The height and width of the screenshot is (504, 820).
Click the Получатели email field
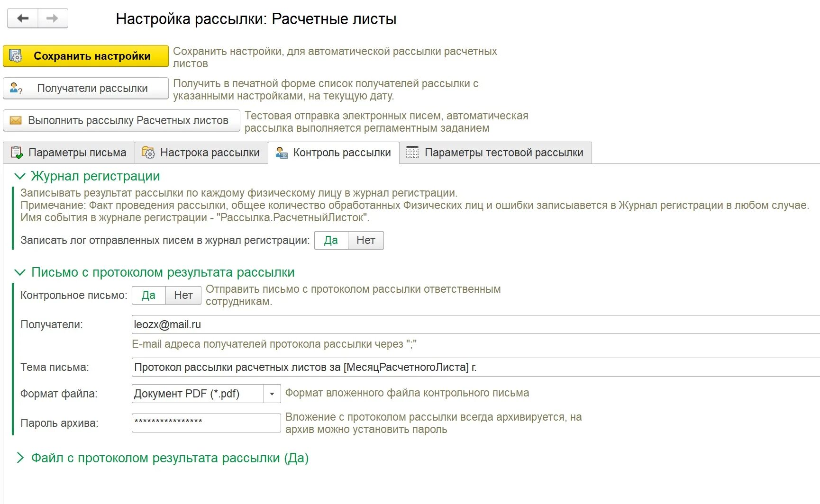coord(476,324)
